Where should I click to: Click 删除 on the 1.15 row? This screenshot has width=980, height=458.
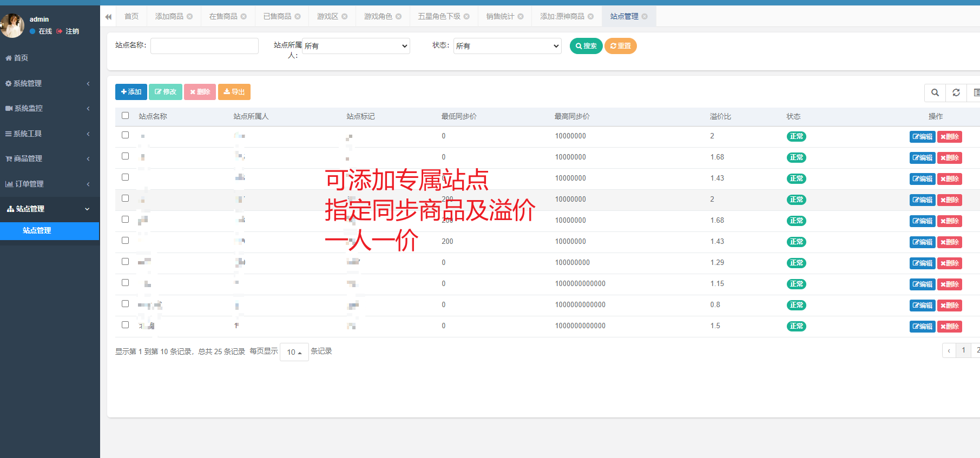point(950,284)
